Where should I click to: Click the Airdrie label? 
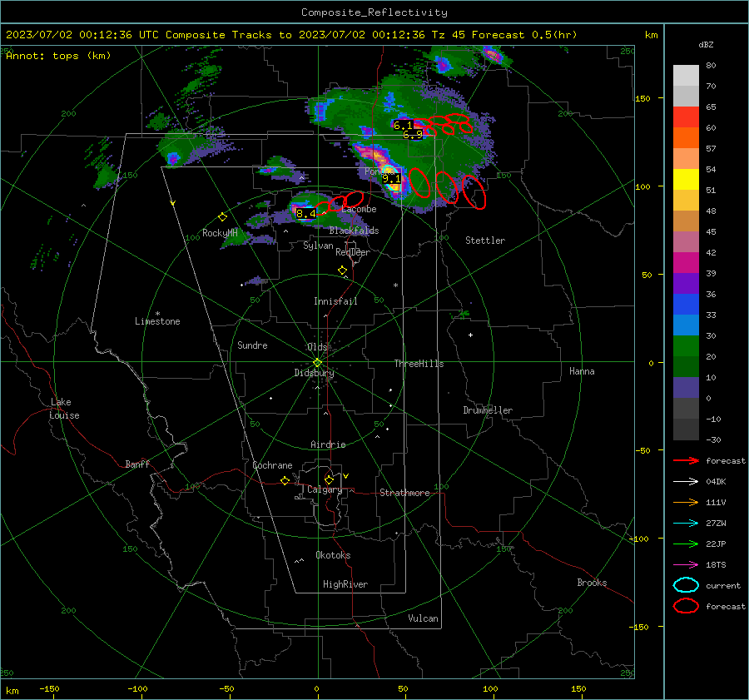coord(328,444)
